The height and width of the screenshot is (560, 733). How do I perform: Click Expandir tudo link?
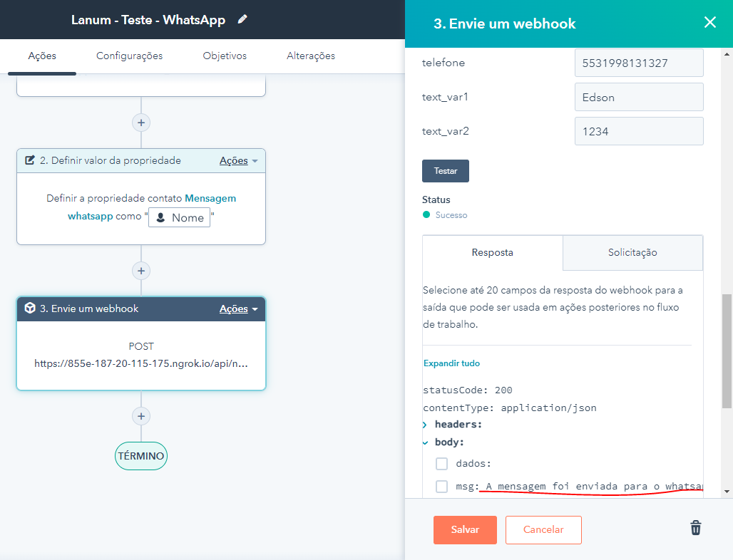pos(451,363)
